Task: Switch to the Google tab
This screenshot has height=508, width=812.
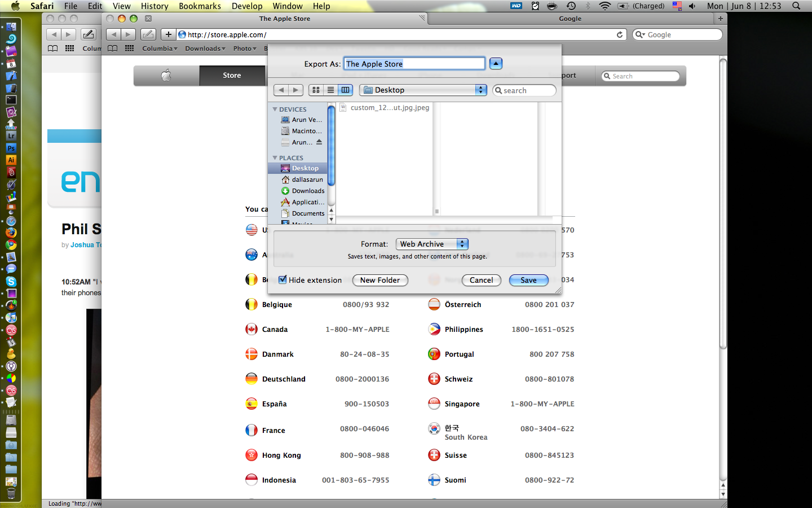Action: click(570, 19)
